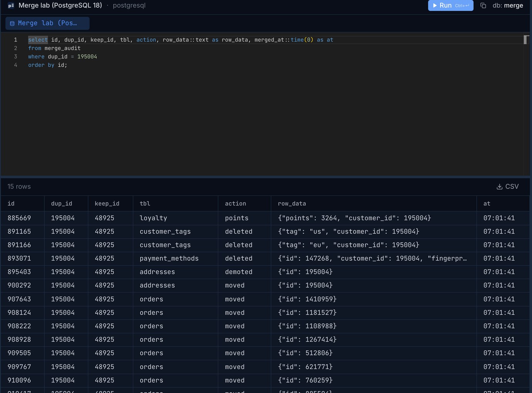Click the cell with id 900292
Viewport: 532px width, 393px height.
pos(22,286)
